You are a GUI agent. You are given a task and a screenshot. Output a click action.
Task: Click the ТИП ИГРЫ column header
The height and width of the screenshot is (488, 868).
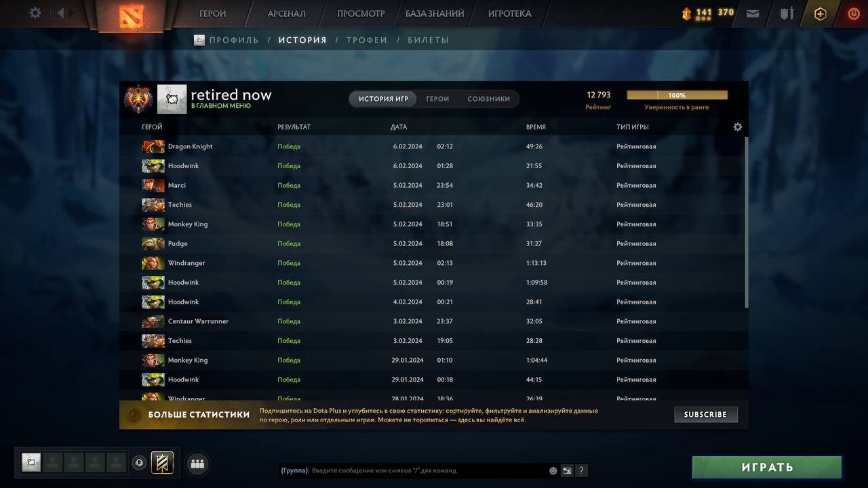[x=633, y=127]
